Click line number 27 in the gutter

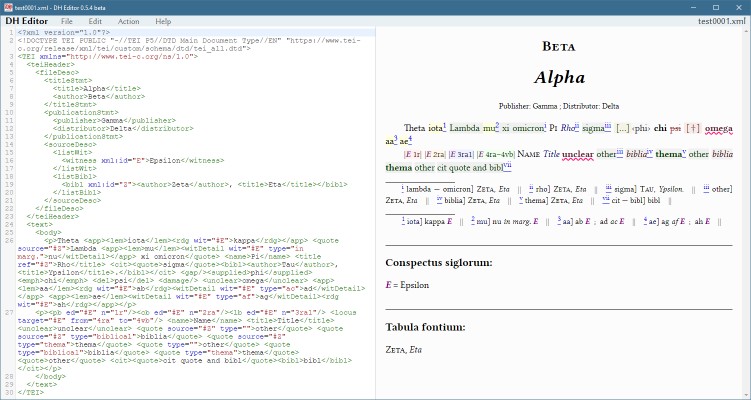(x=10, y=312)
